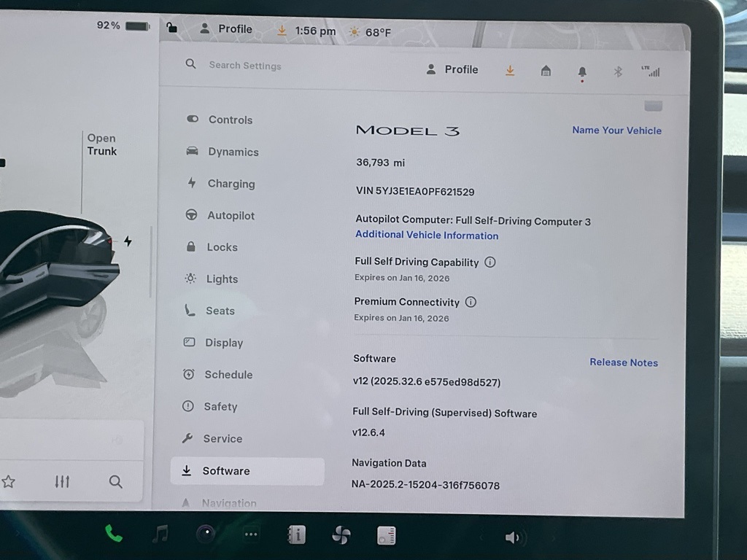Adjust the volume speaker control
The image size is (747, 560).
click(512, 538)
